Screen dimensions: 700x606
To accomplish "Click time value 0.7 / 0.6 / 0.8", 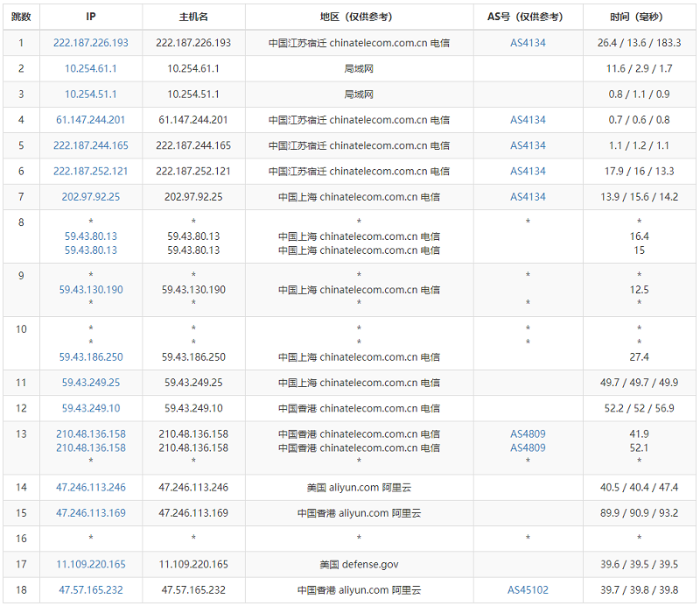I will click(x=640, y=120).
